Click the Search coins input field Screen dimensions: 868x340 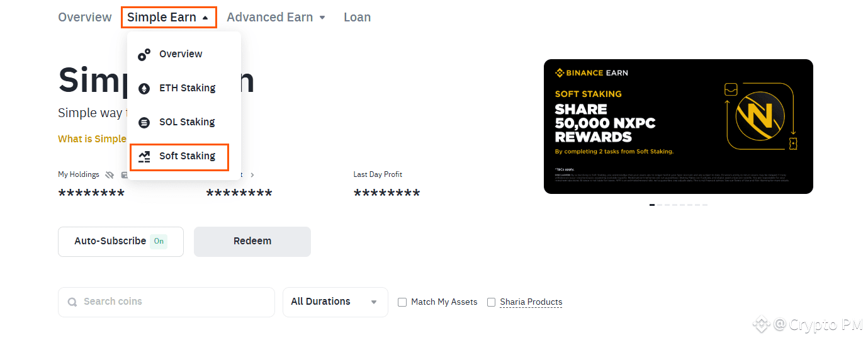166,302
